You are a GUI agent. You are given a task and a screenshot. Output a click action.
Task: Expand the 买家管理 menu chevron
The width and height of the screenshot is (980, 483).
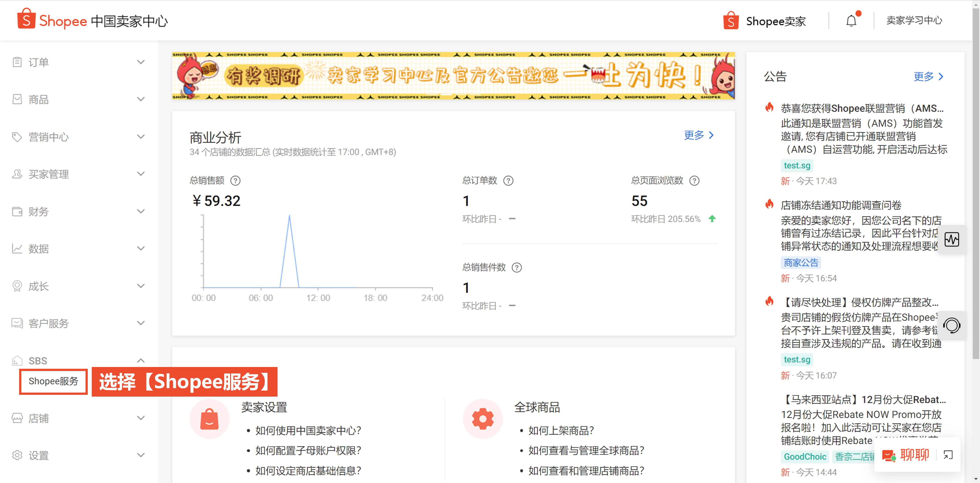[141, 174]
